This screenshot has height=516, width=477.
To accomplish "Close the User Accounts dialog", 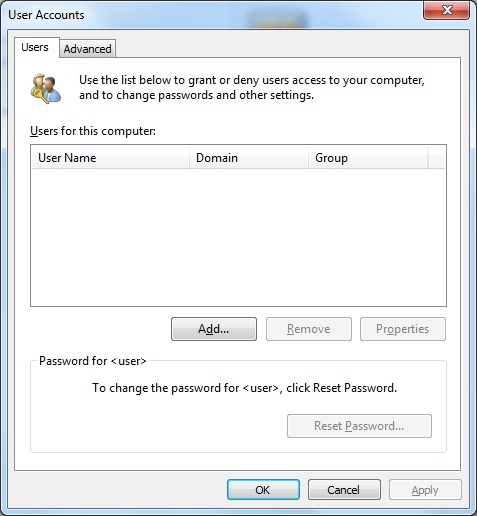I will [447, 10].
